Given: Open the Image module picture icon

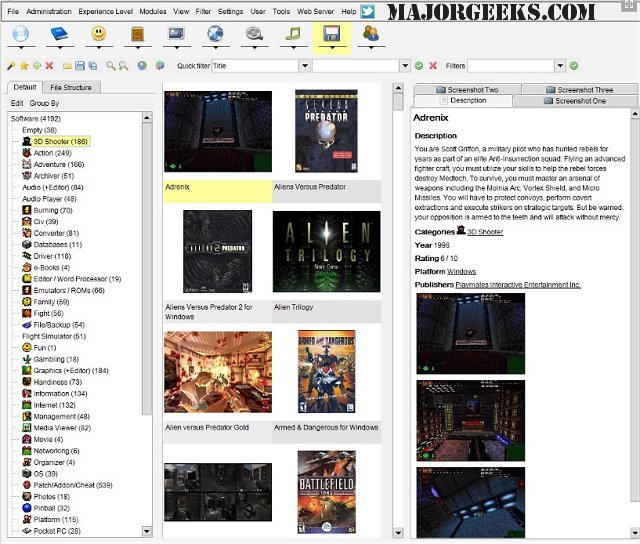Looking at the screenshot, I should point(176,33).
